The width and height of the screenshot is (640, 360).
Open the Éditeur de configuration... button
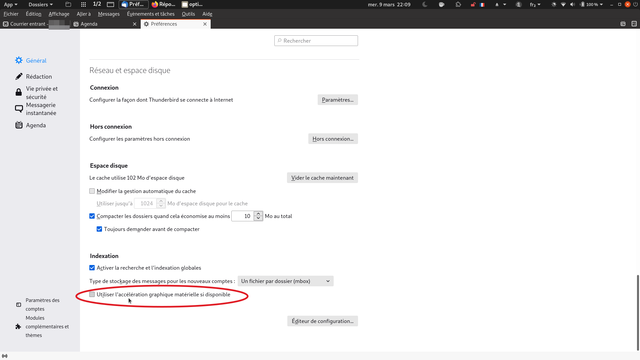coord(322,321)
